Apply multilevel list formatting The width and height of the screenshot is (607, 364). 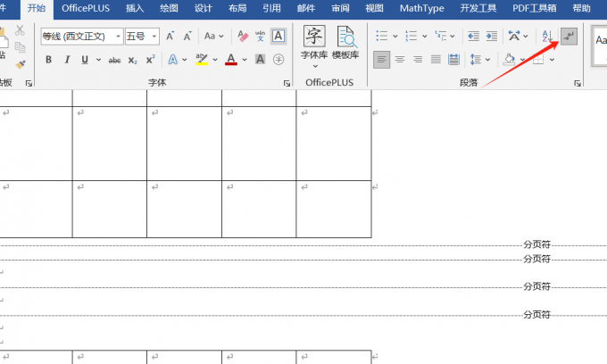point(440,36)
